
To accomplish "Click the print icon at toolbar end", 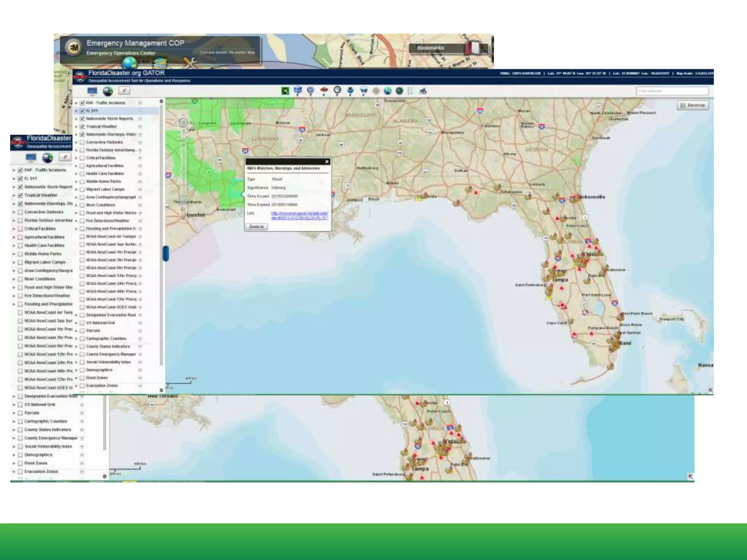I will (x=423, y=91).
